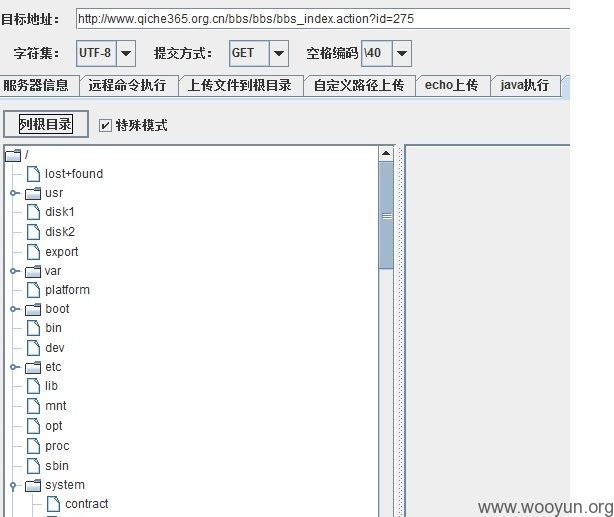This screenshot has height=517, width=614.
Task: Click the proc file icon
Action: pos(33,446)
